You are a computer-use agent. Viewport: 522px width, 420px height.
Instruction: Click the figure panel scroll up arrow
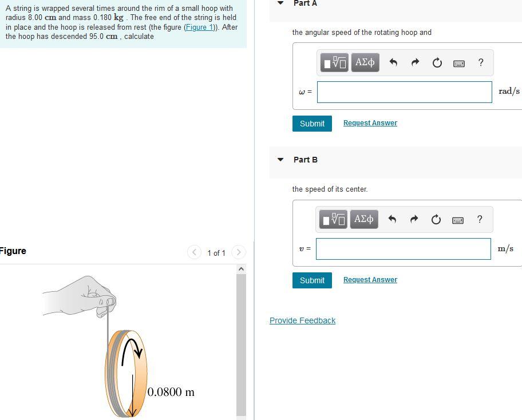click(242, 268)
